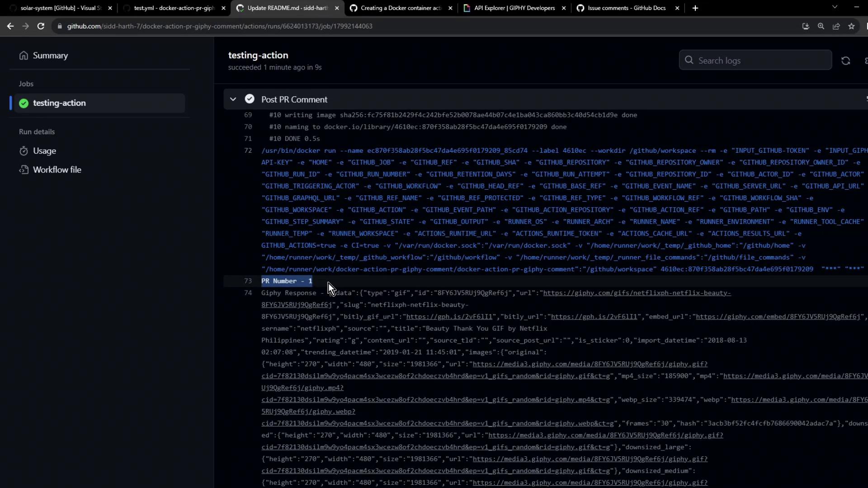868x488 pixels.
Task: Open the Usage run details
Action: (x=44, y=151)
